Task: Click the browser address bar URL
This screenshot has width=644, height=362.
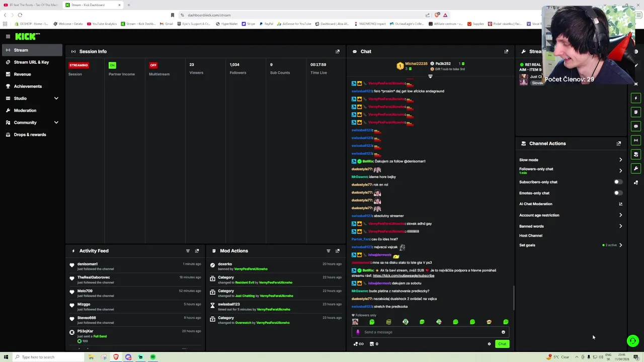Action: pyautogui.click(x=209, y=15)
